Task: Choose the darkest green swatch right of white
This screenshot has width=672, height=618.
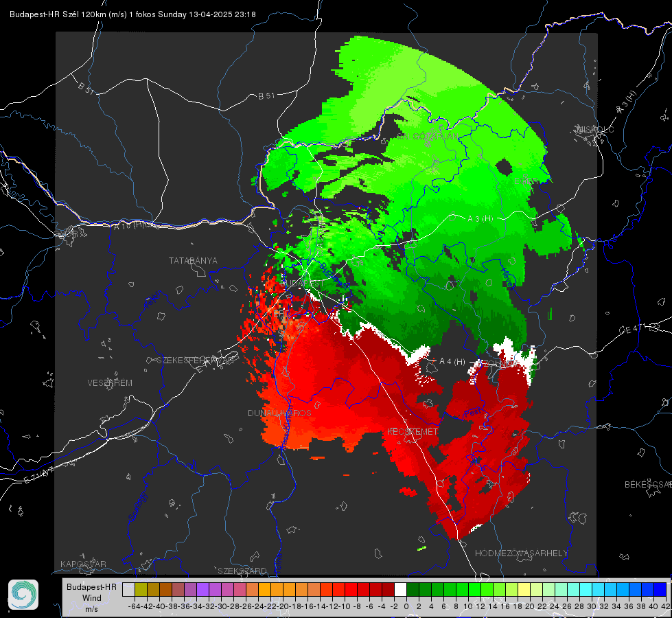Action: 413,589
